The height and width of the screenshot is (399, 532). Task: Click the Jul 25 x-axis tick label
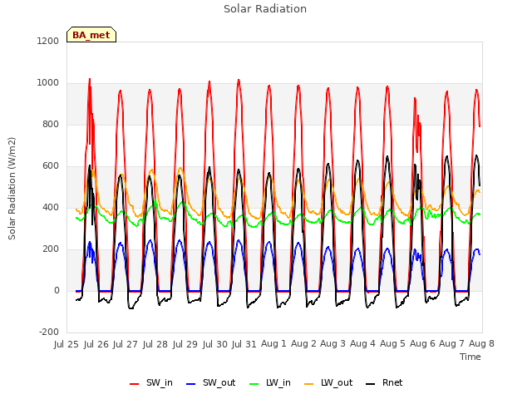[66, 344]
